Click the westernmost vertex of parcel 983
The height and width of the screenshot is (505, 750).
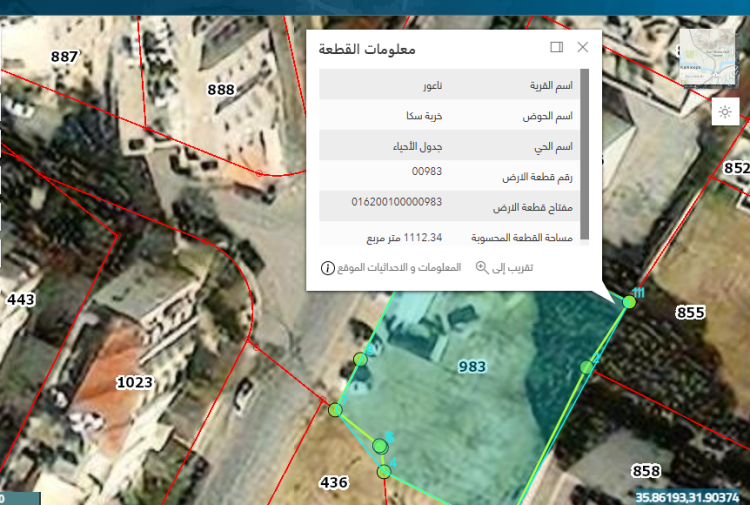(335, 410)
